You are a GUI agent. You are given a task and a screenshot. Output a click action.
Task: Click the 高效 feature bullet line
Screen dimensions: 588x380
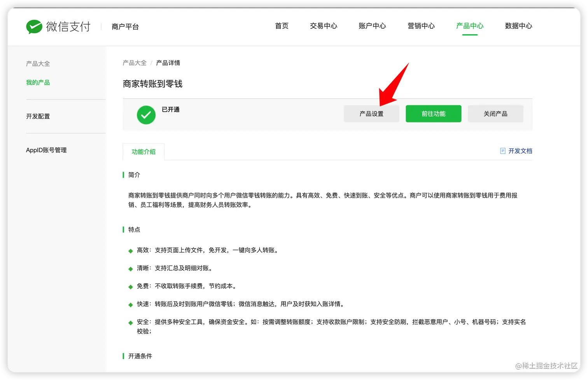[208, 250]
